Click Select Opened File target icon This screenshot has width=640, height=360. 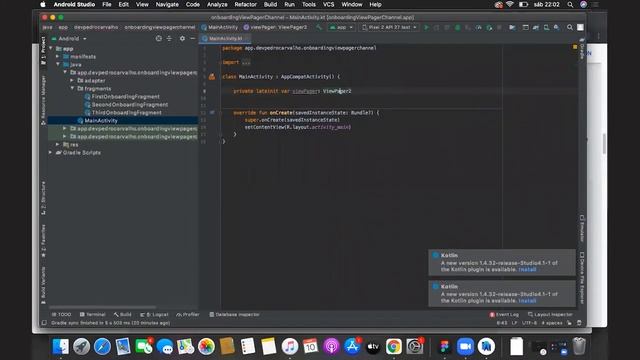click(158, 38)
